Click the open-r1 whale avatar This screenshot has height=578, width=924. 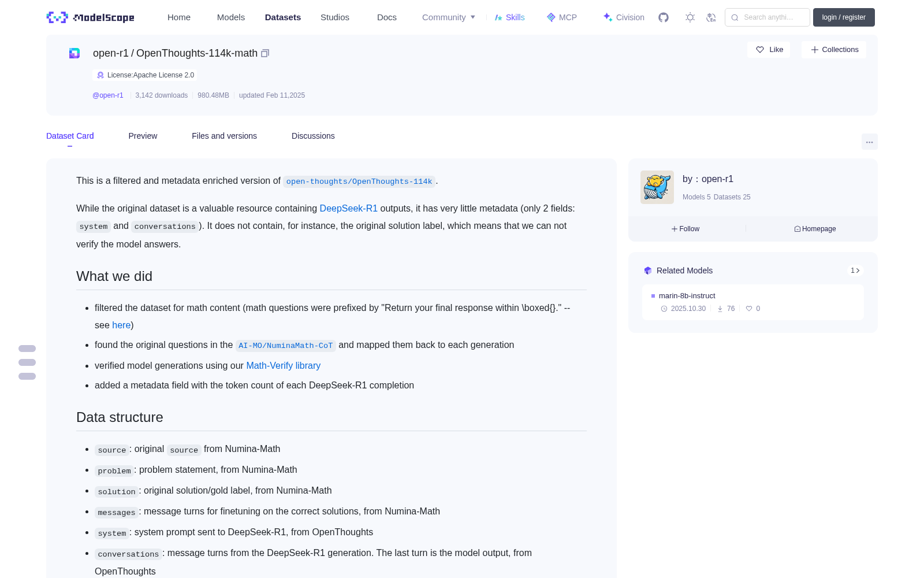click(x=657, y=187)
